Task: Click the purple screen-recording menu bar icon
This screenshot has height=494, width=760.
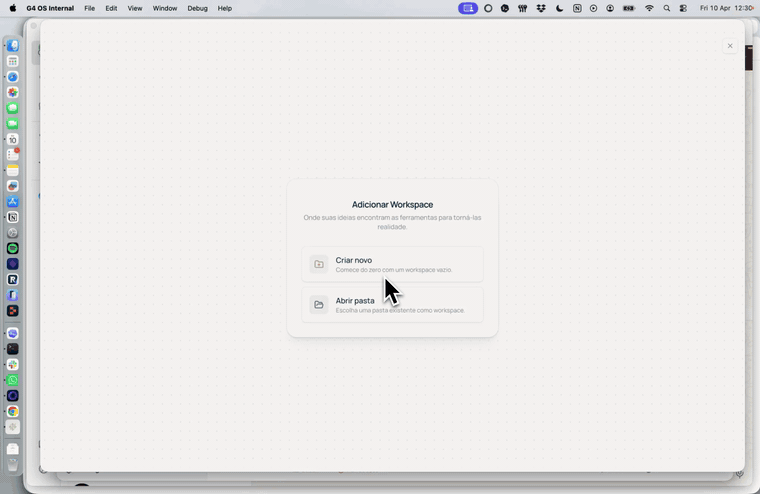Action: click(468, 8)
